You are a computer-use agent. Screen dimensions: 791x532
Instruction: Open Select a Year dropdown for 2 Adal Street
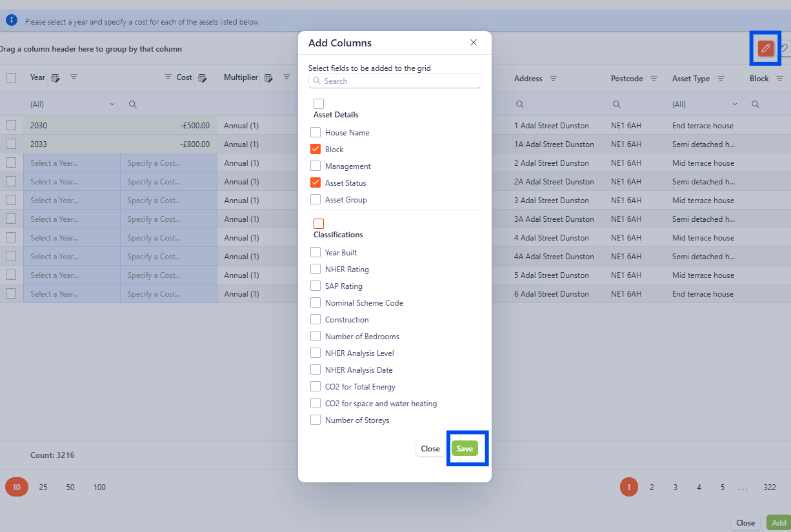tap(72, 163)
